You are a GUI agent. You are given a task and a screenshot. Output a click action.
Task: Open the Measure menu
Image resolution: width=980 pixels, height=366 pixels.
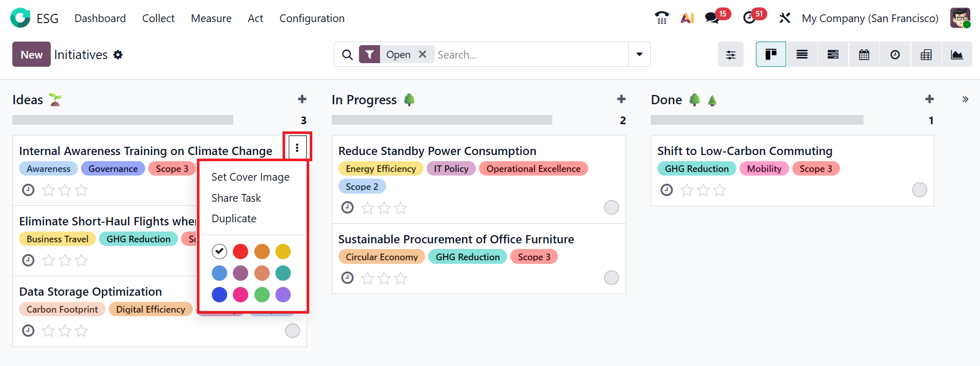[x=211, y=18]
